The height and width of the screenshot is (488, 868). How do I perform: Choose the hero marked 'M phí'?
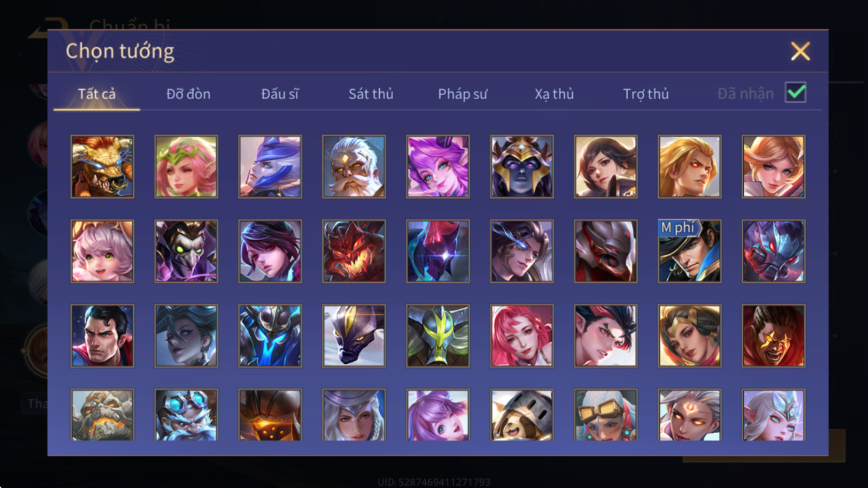[689, 251]
